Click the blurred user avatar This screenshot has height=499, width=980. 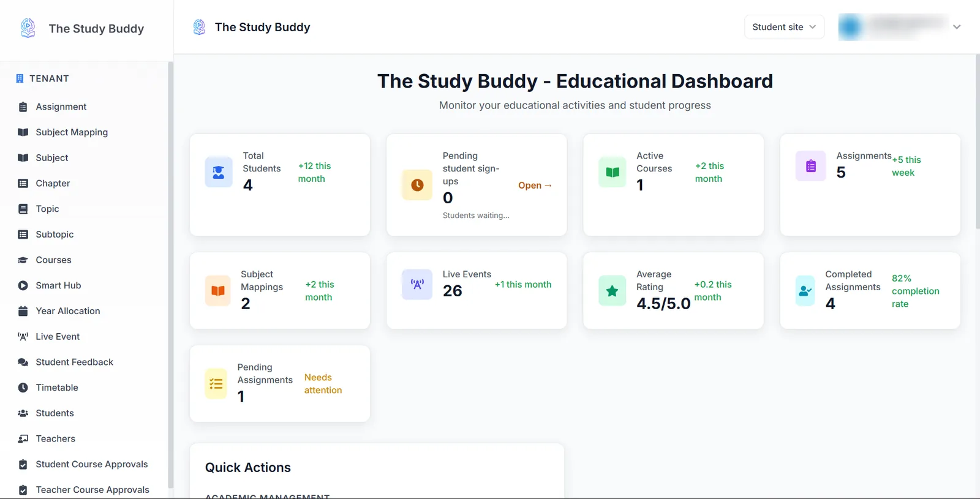pos(851,27)
